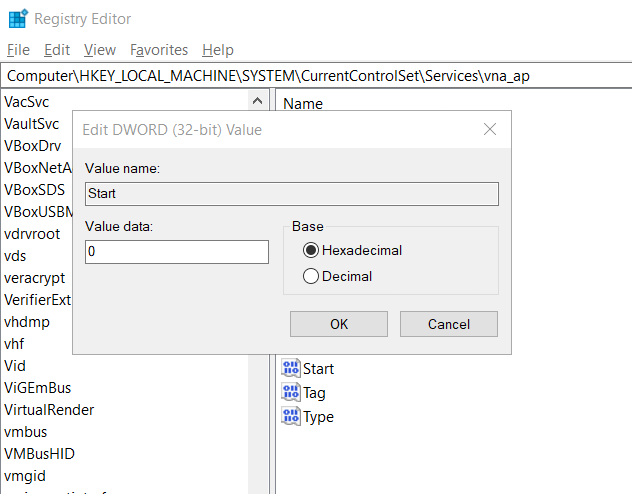This screenshot has height=494, width=632.
Task: Open the Favorites menu
Action: (159, 50)
